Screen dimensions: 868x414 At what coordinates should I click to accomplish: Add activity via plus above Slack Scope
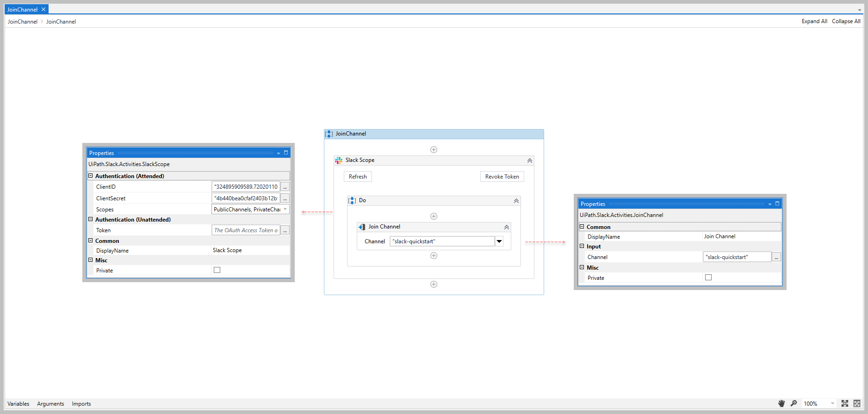click(434, 149)
